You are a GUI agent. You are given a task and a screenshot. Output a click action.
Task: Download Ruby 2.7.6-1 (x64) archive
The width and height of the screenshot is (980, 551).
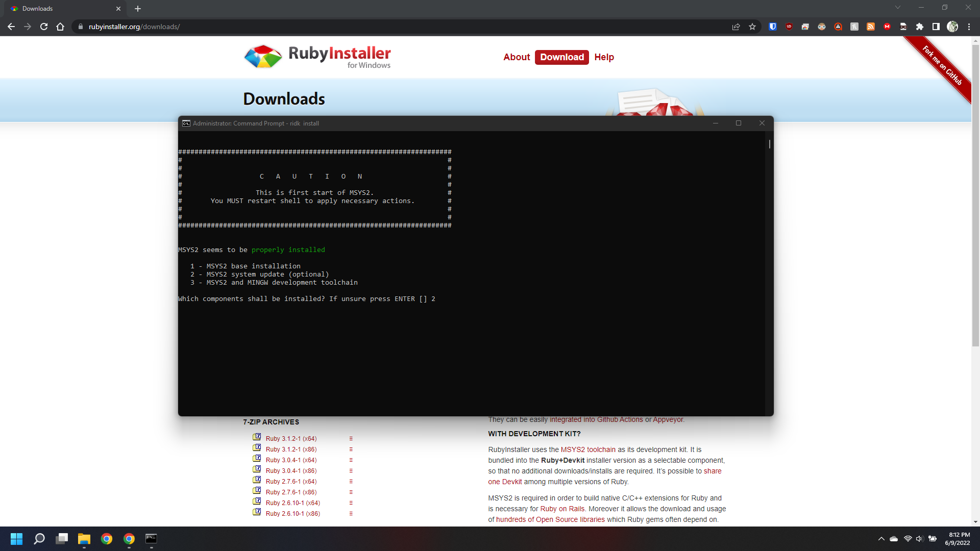(291, 482)
